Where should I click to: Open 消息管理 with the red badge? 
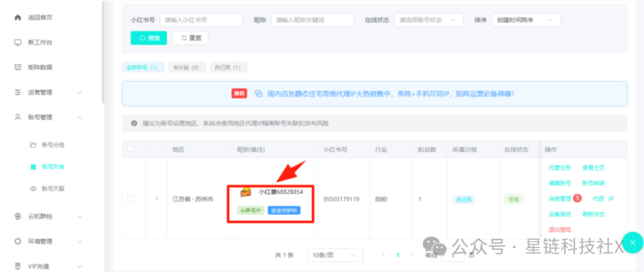(x=560, y=198)
